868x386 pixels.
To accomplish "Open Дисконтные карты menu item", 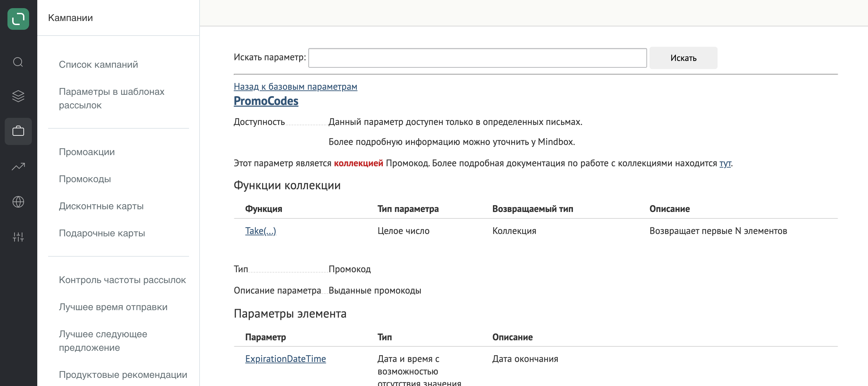I will [x=101, y=206].
